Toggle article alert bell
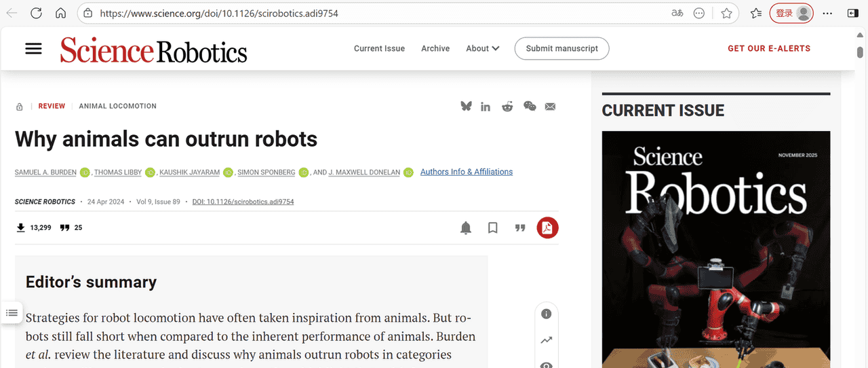The width and height of the screenshot is (868, 368). (x=466, y=228)
